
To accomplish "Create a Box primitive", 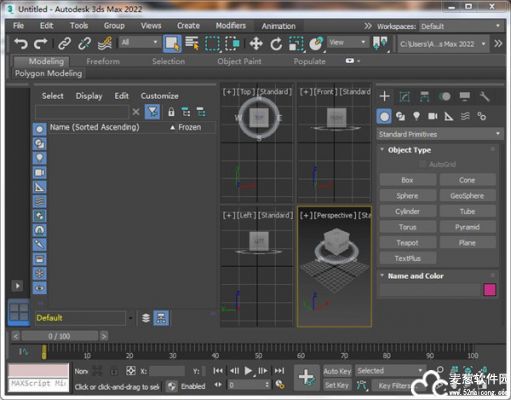I will click(408, 180).
